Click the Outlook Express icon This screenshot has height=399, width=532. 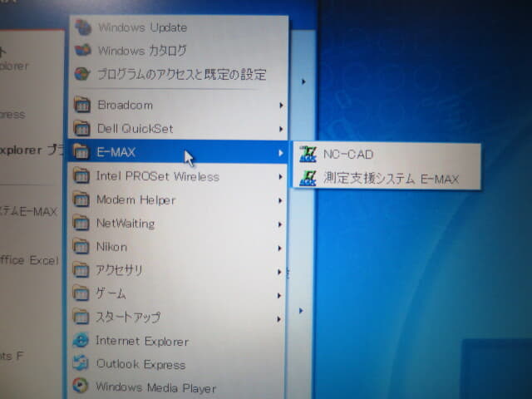[x=81, y=363]
